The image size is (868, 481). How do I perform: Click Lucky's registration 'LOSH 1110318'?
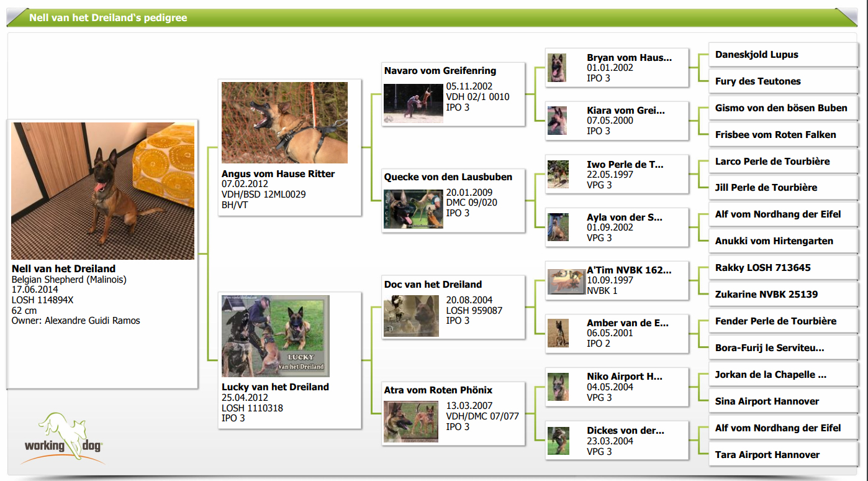click(x=253, y=408)
